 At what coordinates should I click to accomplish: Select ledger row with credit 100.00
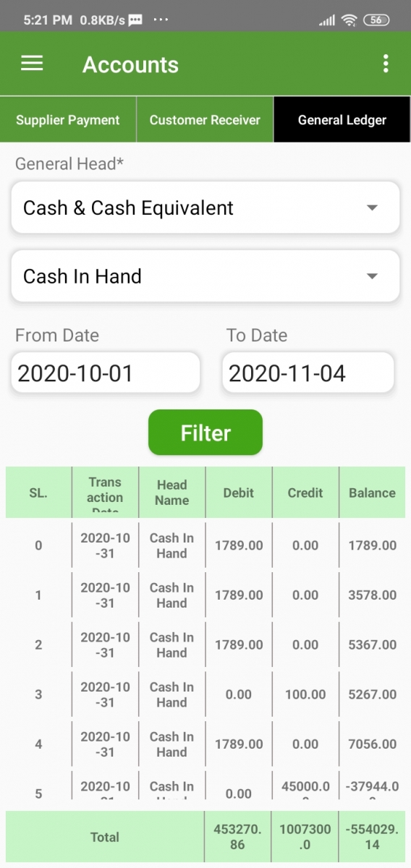pos(205,694)
